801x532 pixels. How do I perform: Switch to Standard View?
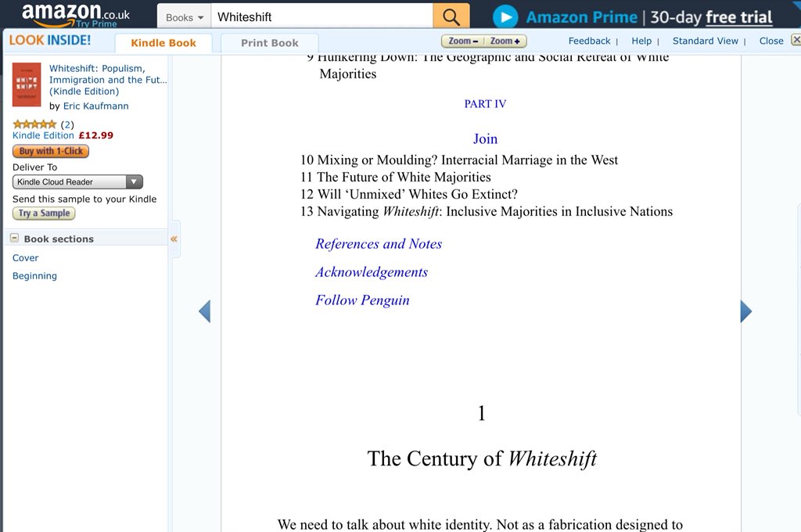pyautogui.click(x=705, y=41)
